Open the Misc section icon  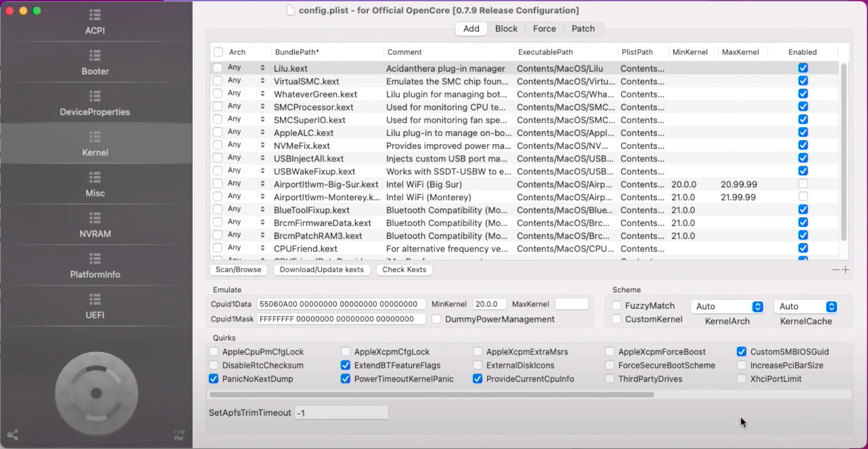(x=95, y=177)
